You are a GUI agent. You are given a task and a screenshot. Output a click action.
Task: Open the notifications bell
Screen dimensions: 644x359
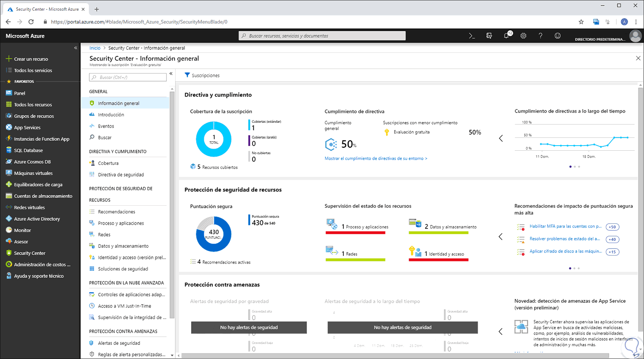click(507, 36)
